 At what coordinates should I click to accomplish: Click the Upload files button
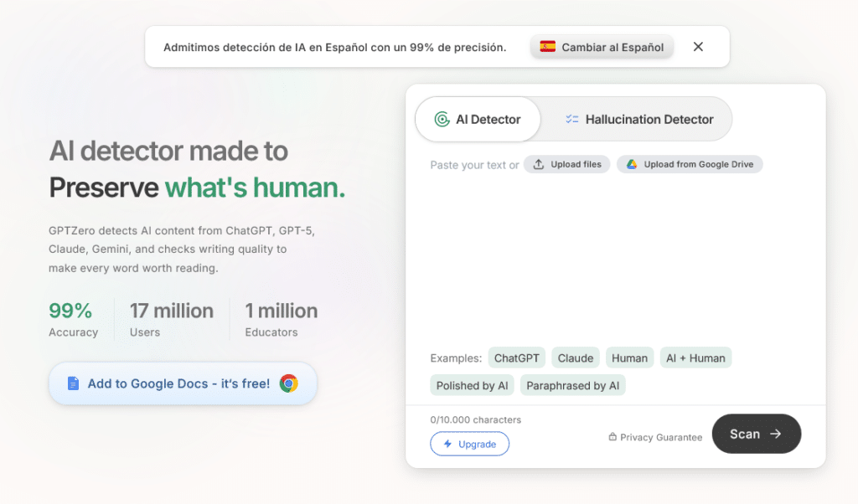567,165
